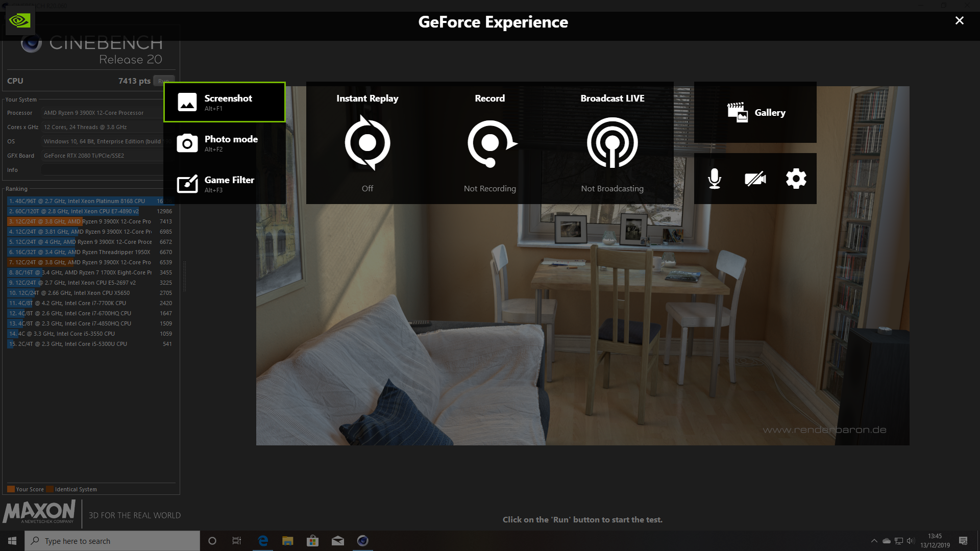Image resolution: width=980 pixels, height=551 pixels.
Task: Click the network tray icon
Action: coord(899,541)
